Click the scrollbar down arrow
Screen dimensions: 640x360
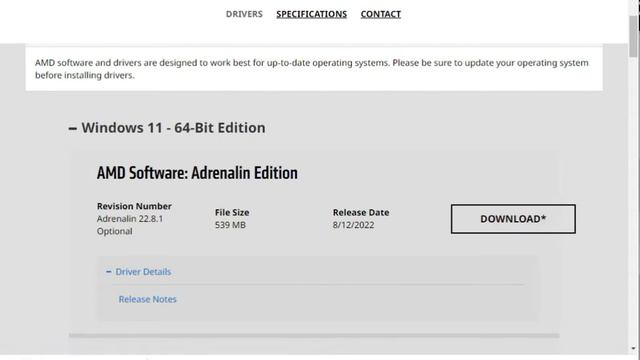(x=634, y=349)
